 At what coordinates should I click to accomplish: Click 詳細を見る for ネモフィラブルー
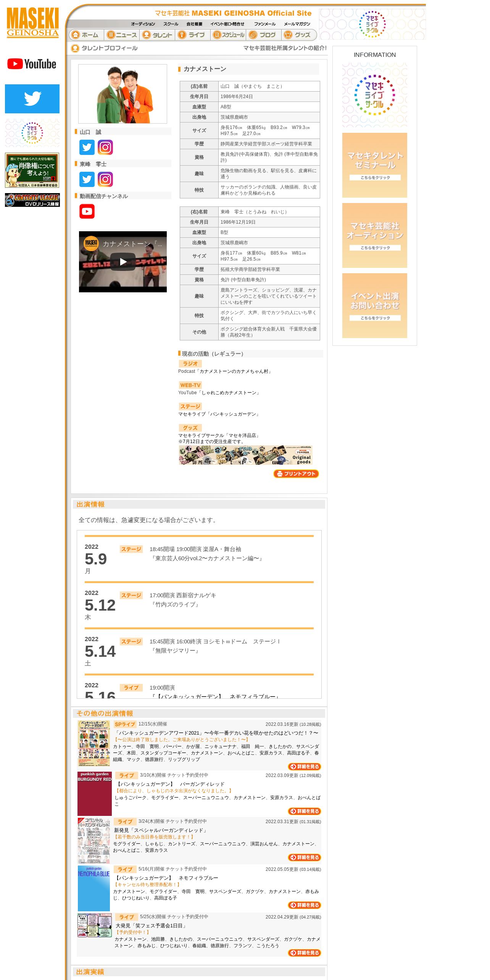pyautogui.click(x=305, y=905)
